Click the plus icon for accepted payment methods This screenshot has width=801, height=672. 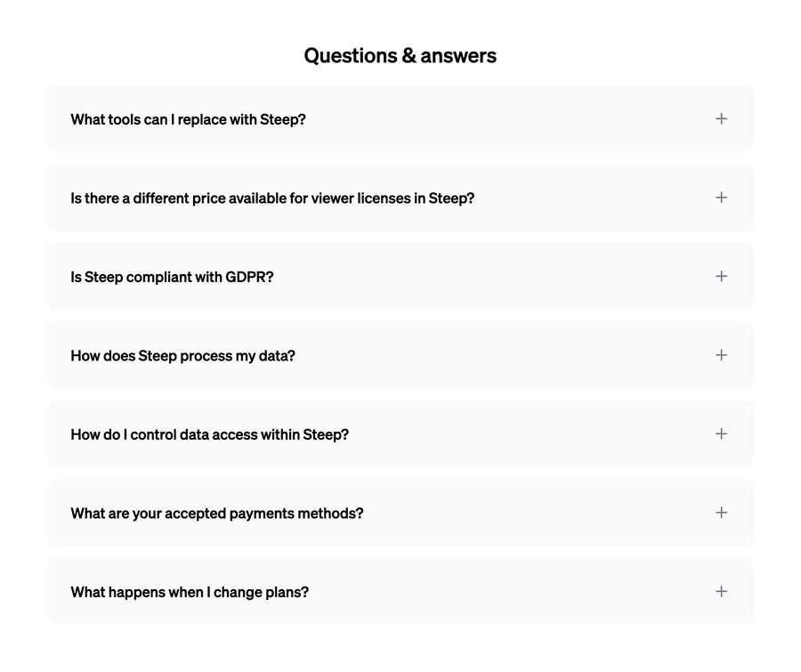[x=721, y=513]
